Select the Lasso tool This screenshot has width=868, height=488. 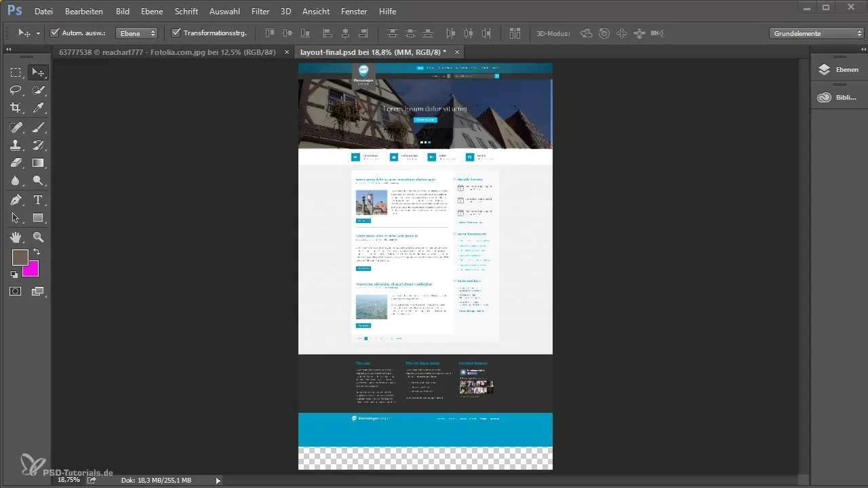pos(16,90)
